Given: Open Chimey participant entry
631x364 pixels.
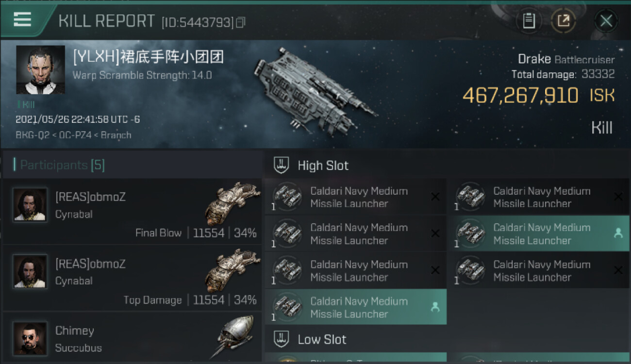Looking at the screenshot, I should coord(132,338).
